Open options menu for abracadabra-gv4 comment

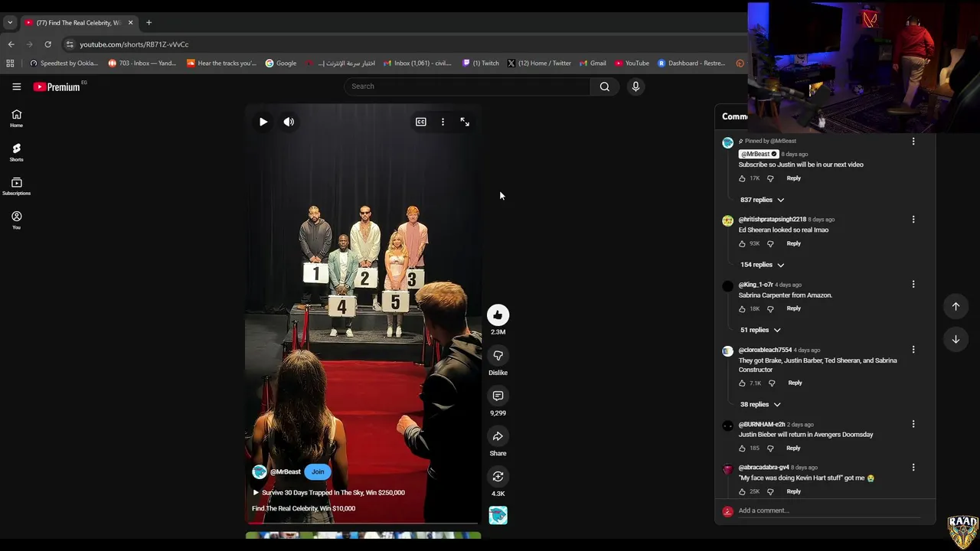pos(913,468)
